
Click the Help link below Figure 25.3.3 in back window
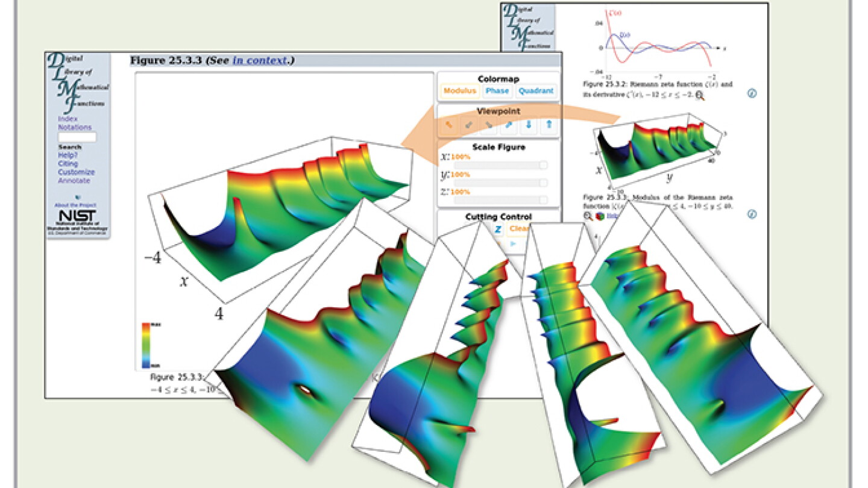coord(612,216)
